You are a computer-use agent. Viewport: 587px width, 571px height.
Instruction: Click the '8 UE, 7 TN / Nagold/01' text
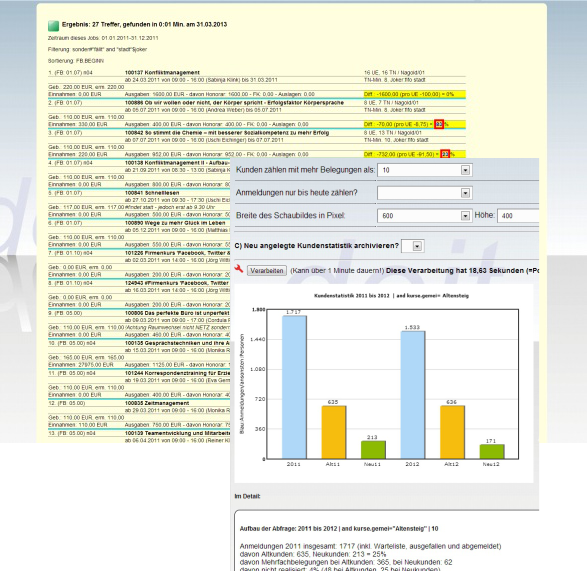[391, 103]
